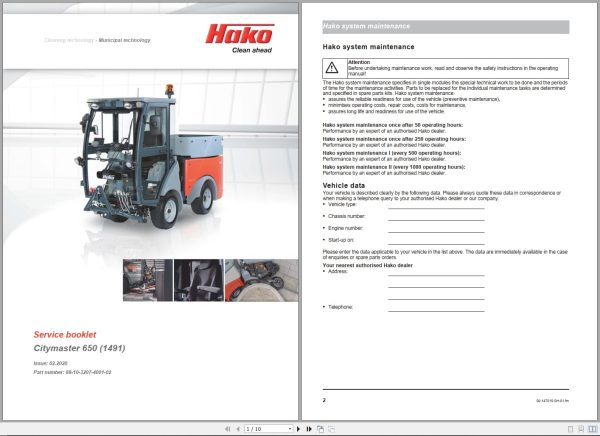The height and width of the screenshot is (436, 600).
Task: Click the middle seat thumbnail photo on cover
Action: [x=199, y=280]
